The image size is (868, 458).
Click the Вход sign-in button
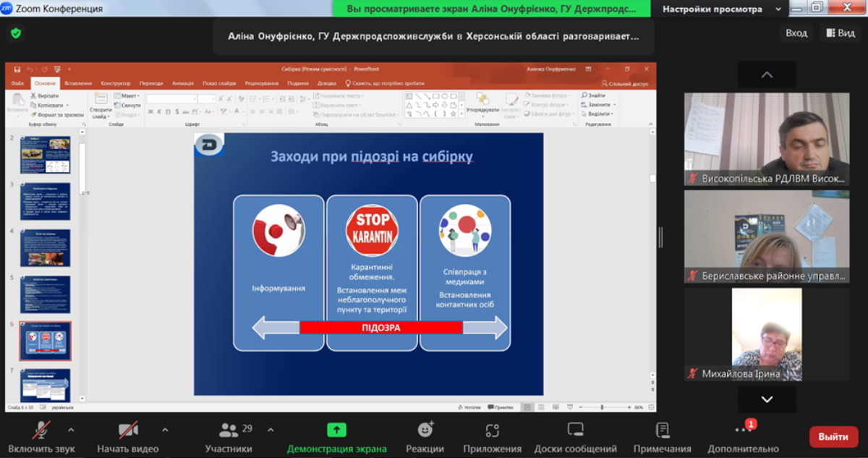tap(796, 33)
